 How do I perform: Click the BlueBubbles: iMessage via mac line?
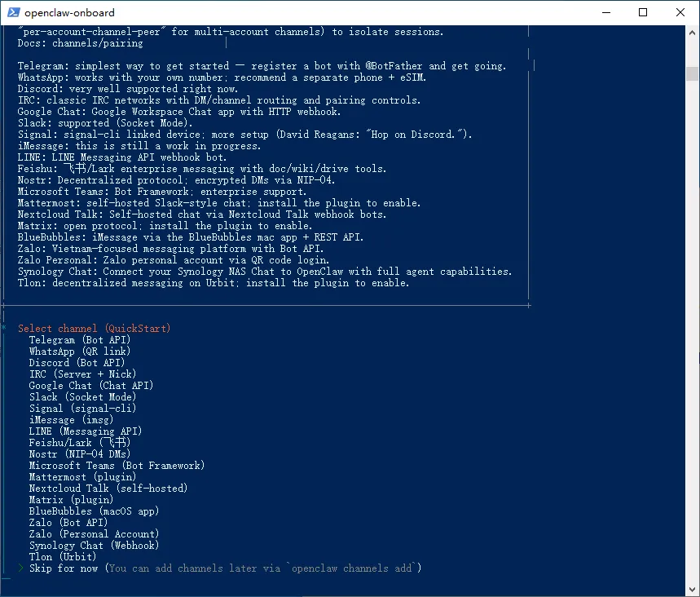[191, 237]
